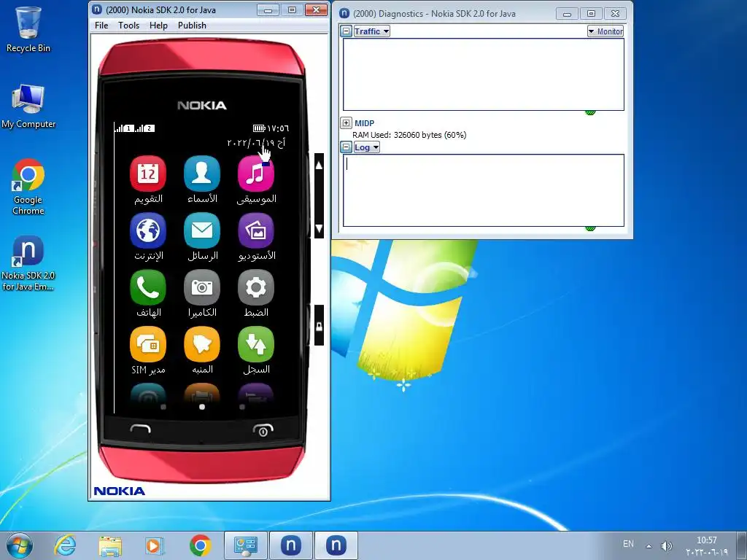Tap the phone's end/power key
Viewport: 747px width, 560px height.
point(263,429)
